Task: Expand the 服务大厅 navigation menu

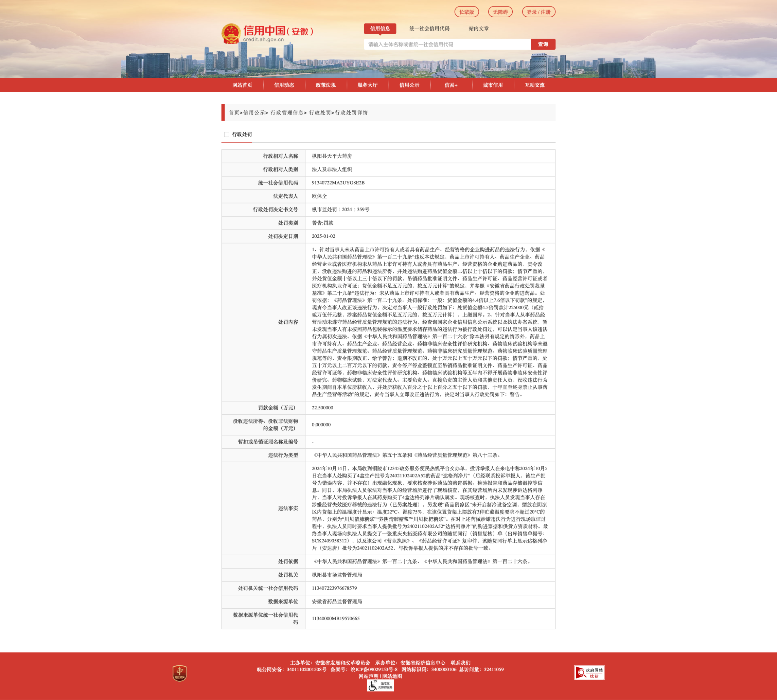Action: point(367,85)
